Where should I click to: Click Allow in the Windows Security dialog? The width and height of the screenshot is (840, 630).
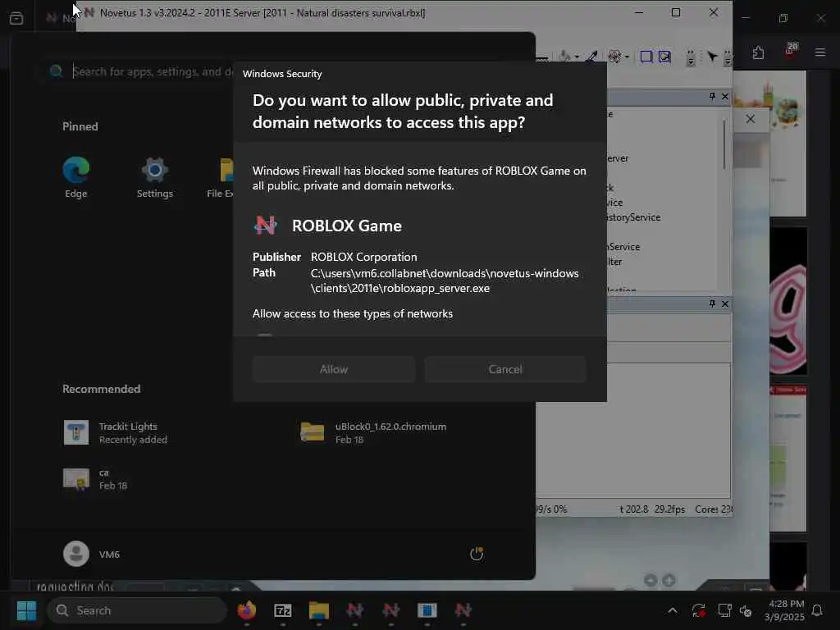click(334, 369)
